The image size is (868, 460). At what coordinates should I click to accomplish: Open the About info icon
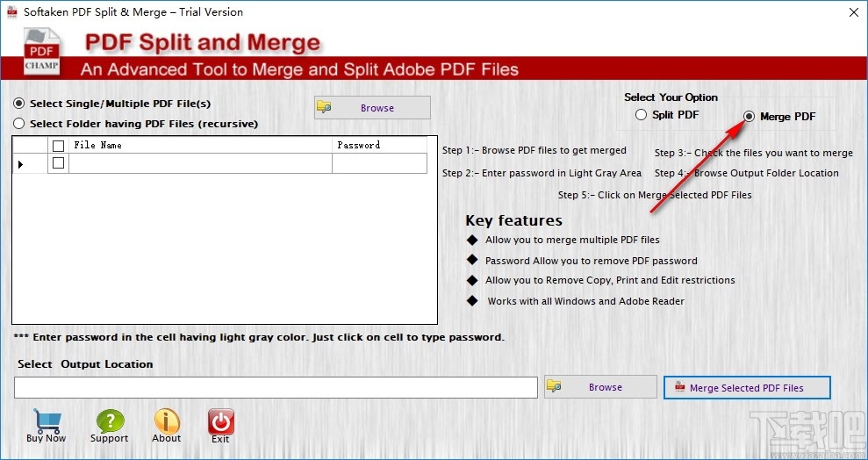click(x=167, y=421)
